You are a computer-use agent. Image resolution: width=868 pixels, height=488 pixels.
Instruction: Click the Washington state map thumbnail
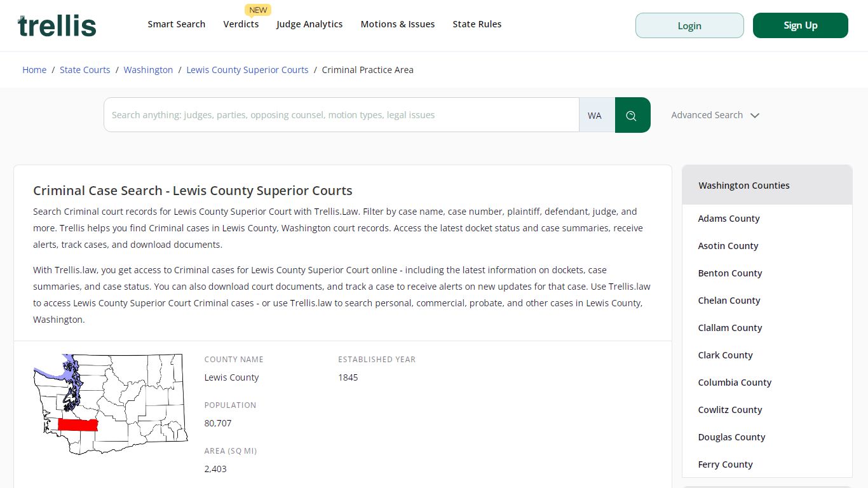point(111,404)
